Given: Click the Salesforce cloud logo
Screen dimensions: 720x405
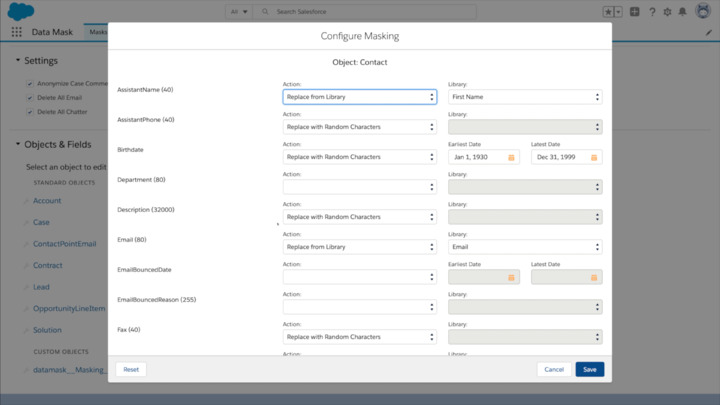Looking at the screenshot, I should (20, 12).
